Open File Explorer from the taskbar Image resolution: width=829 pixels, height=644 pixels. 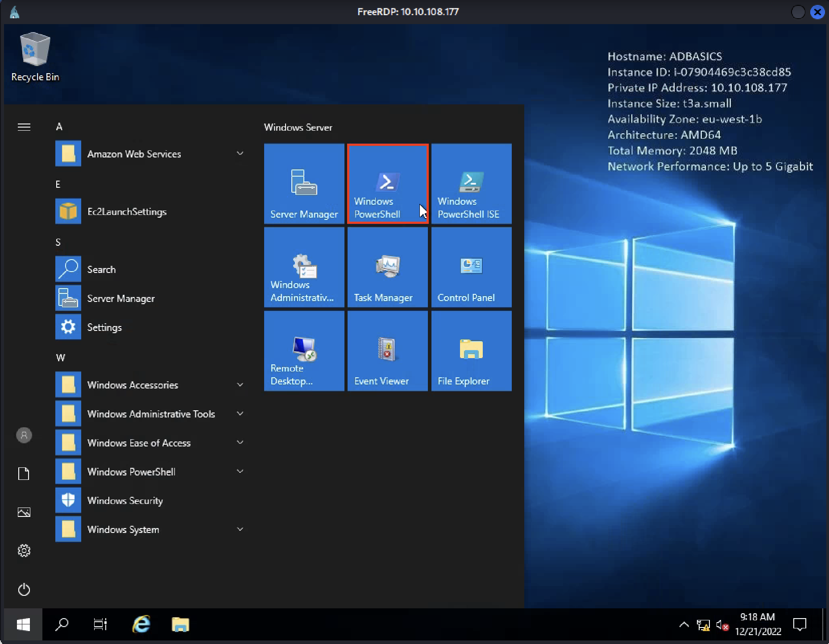180,624
